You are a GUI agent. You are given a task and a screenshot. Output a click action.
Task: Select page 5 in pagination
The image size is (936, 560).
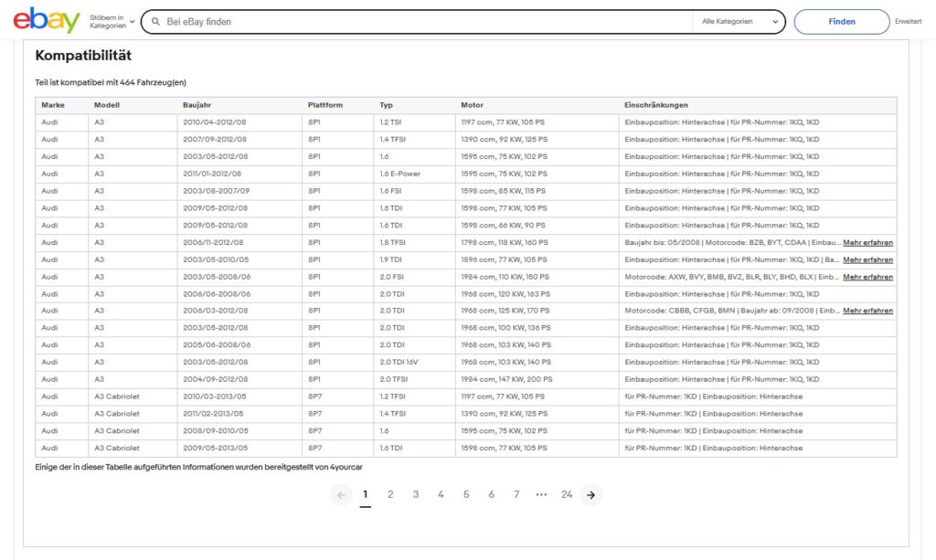(465, 494)
